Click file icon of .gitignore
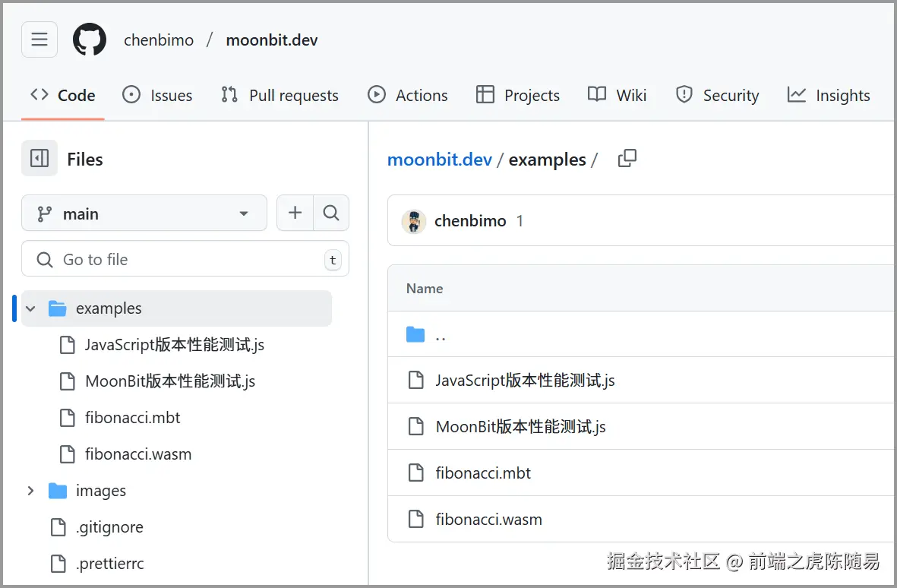This screenshot has height=588, width=897. coord(58,527)
